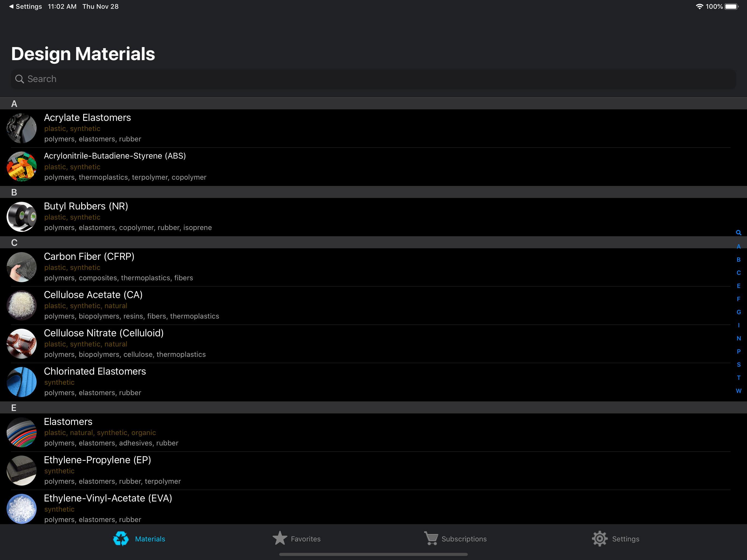747x560 pixels.
Task: Open Chlorinated Elastomers material
Action: coord(95,371)
